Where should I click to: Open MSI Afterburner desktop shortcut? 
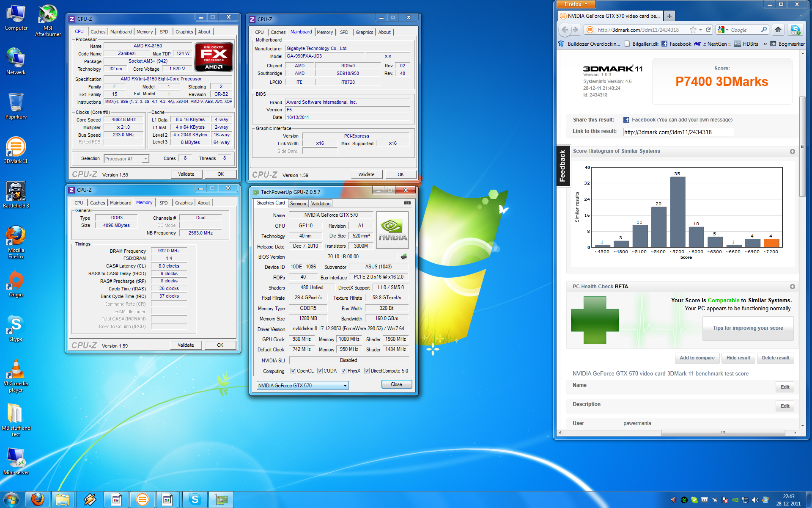click(48, 20)
